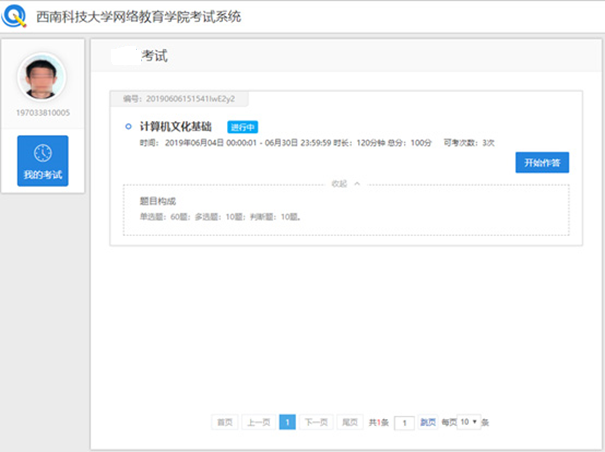Open the per-page count dropdown showing 10
The height and width of the screenshot is (452, 605).
pos(468,423)
